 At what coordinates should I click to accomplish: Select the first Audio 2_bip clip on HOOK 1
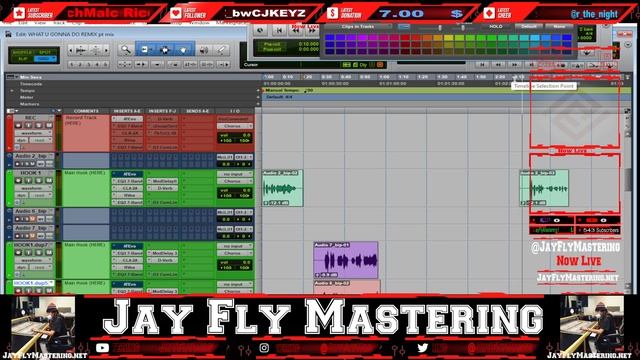pos(282,188)
